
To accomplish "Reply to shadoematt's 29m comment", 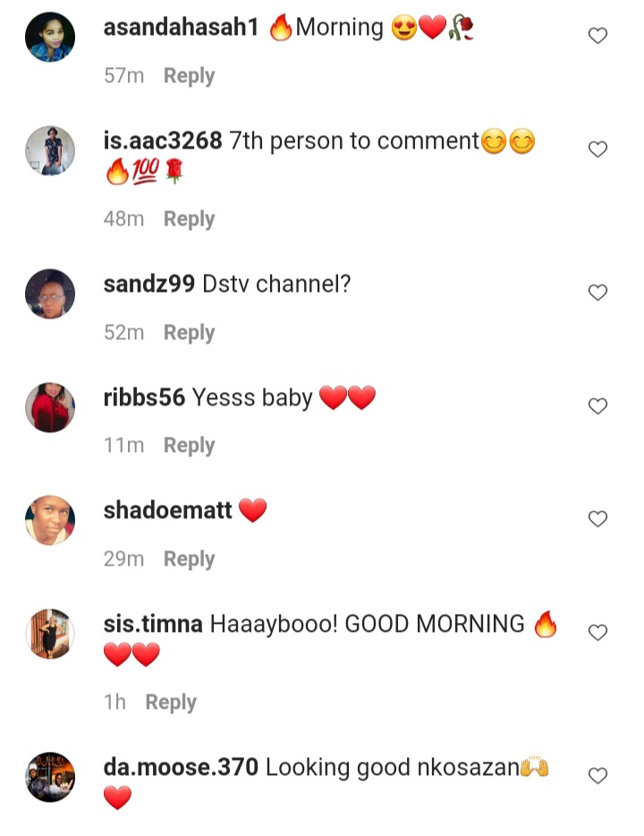I will point(189,559).
